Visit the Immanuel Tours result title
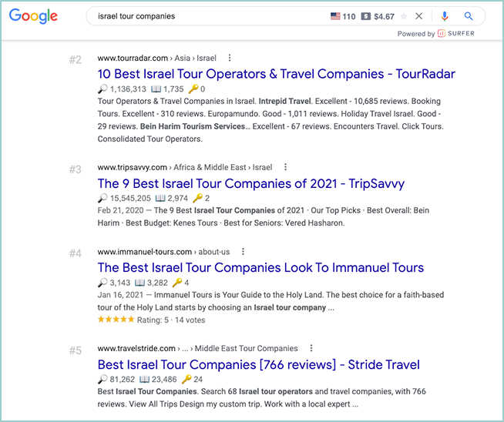The width and height of the screenshot is (504, 422). 260,268
